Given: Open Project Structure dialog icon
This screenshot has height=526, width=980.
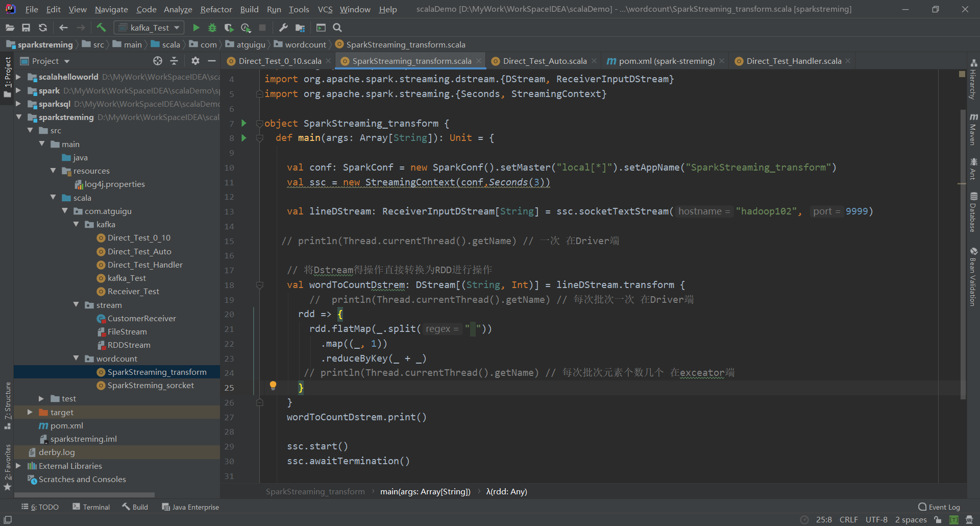Looking at the screenshot, I should [300, 28].
